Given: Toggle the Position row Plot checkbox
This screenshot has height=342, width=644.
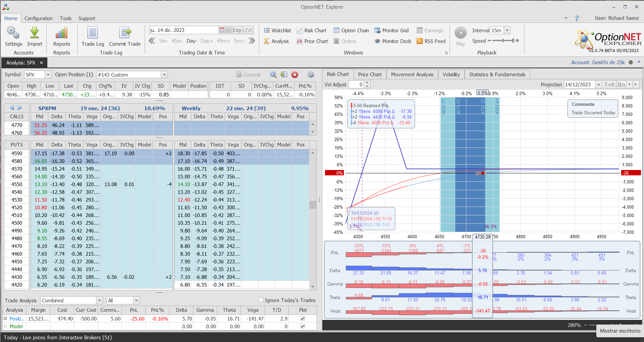Looking at the screenshot, I should [303, 318].
